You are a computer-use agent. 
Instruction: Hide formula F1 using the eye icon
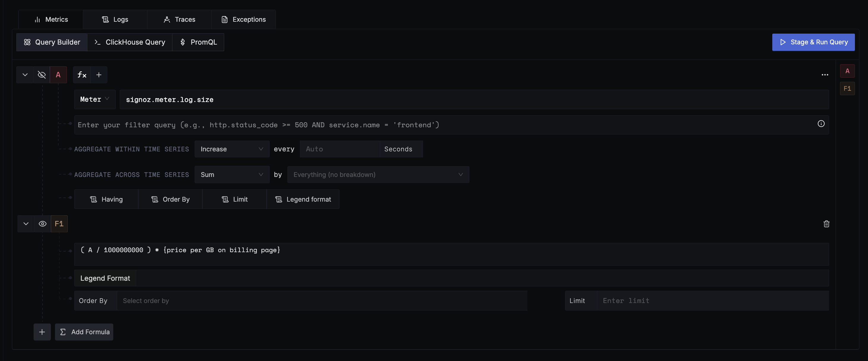click(43, 224)
